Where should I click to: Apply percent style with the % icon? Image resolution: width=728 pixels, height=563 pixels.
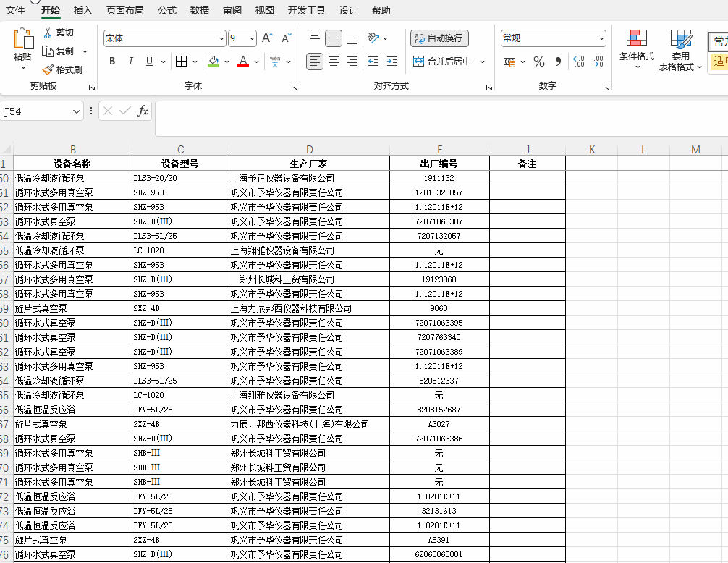pos(539,62)
